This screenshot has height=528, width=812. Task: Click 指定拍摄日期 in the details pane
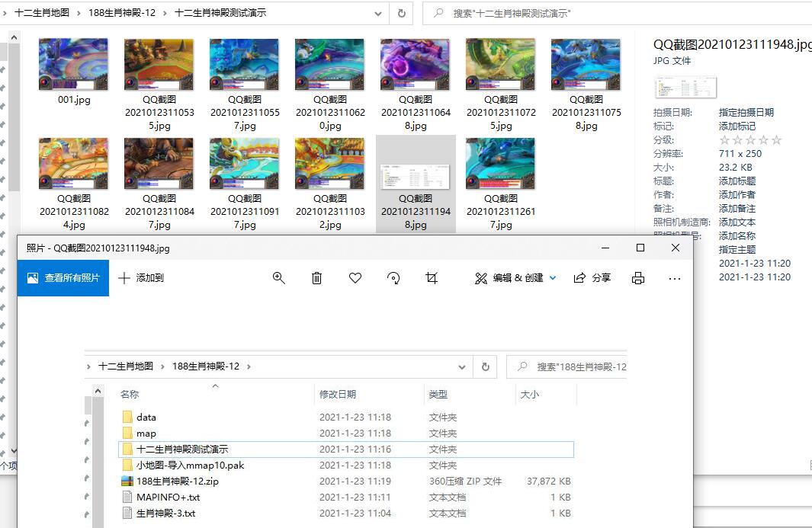tap(746, 112)
